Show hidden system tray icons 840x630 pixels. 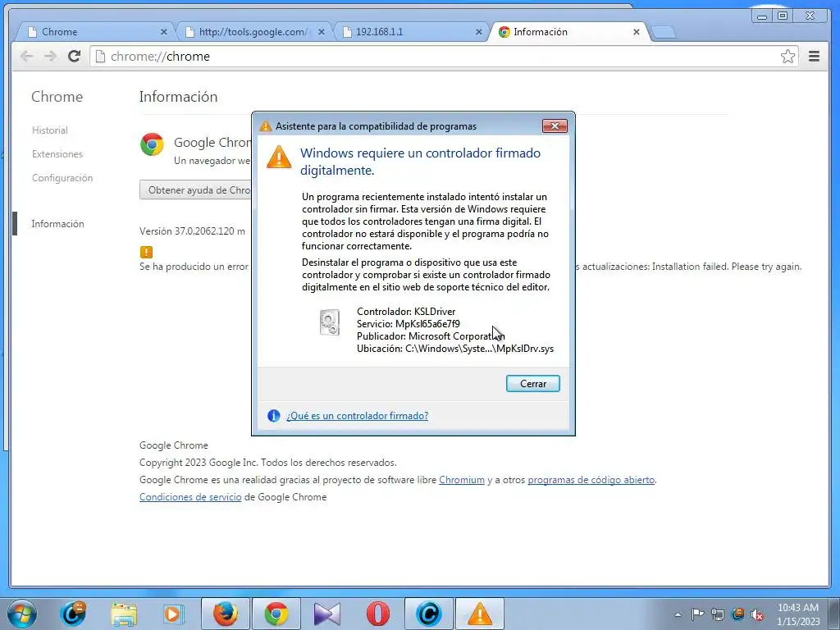coord(678,614)
